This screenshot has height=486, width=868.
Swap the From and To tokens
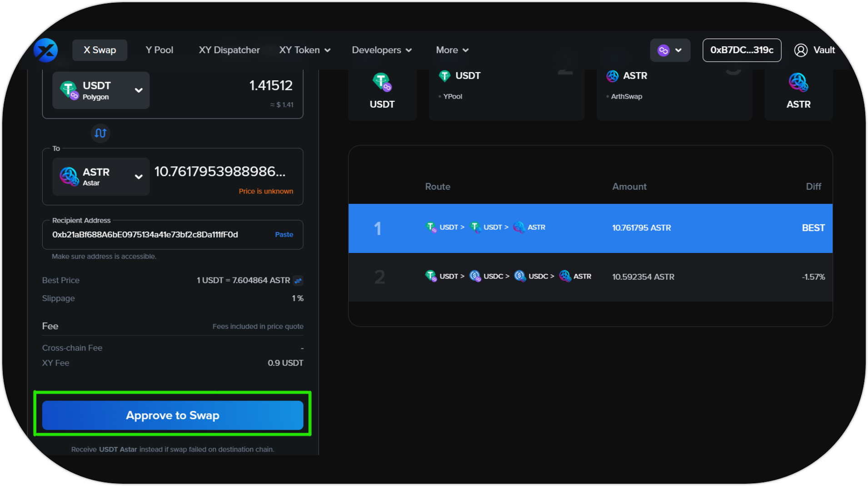100,133
